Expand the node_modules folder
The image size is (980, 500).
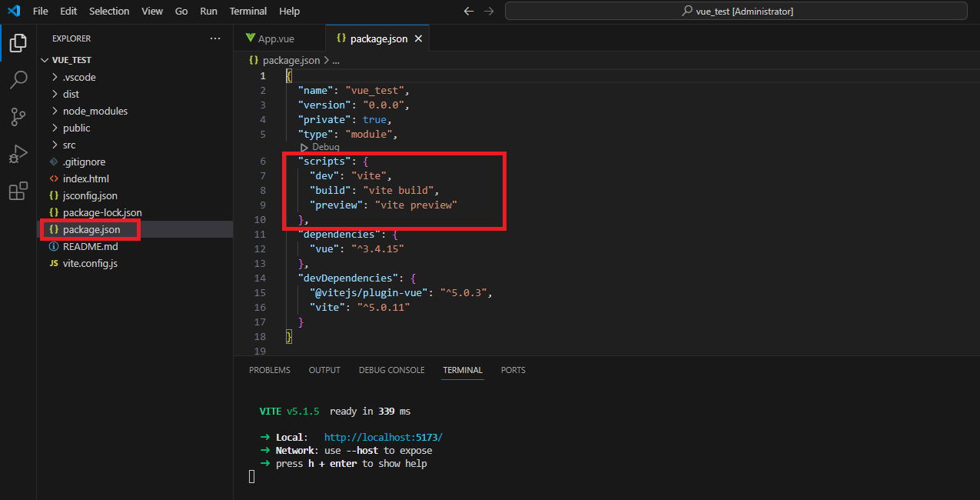coord(135,111)
